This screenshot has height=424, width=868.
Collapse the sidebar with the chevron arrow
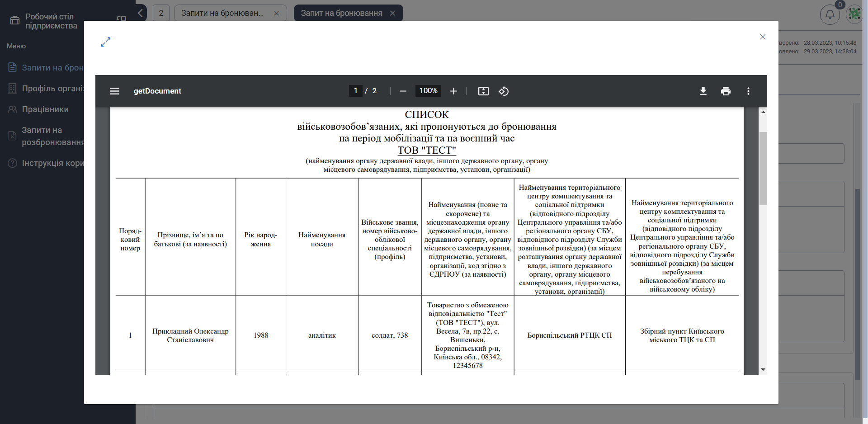click(141, 13)
